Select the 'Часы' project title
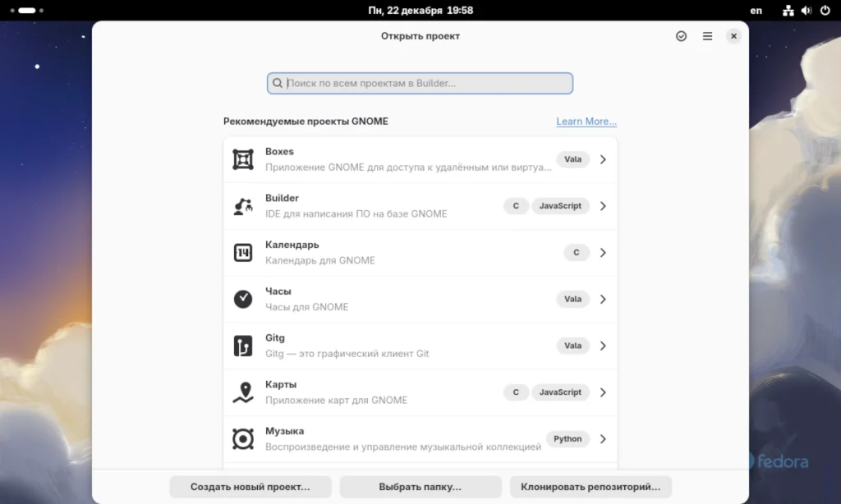841x504 pixels. [278, 291]
